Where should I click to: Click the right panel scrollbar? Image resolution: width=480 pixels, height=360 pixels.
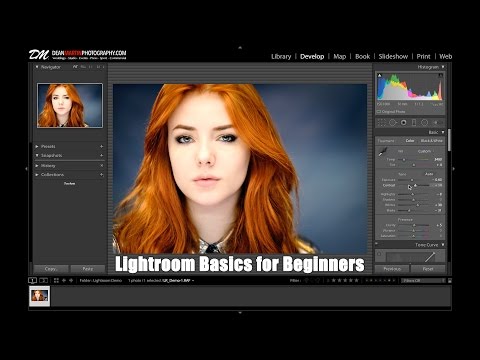coord(449,140)
